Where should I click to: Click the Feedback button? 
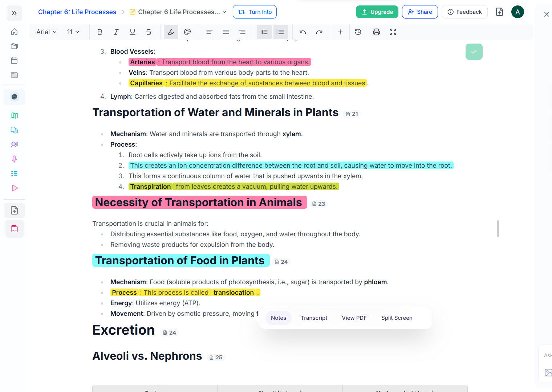point(464,12)
